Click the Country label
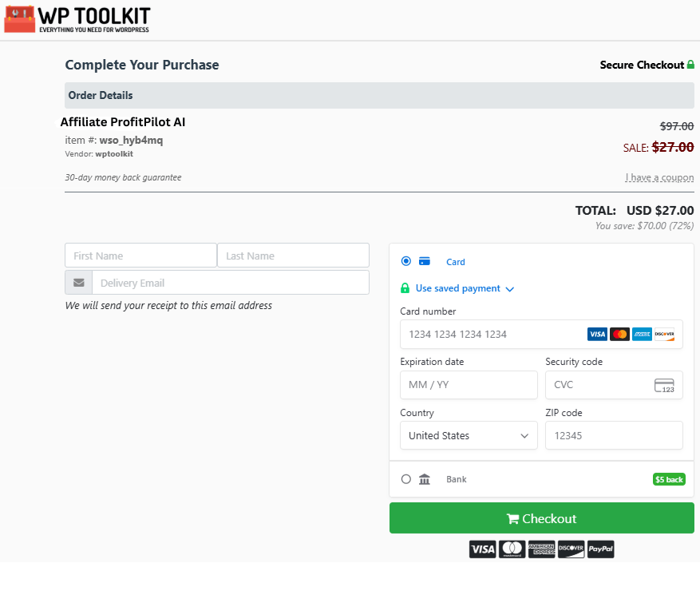Image resolution: width=700 pixels, height=603 pixels. click(417, 413)
